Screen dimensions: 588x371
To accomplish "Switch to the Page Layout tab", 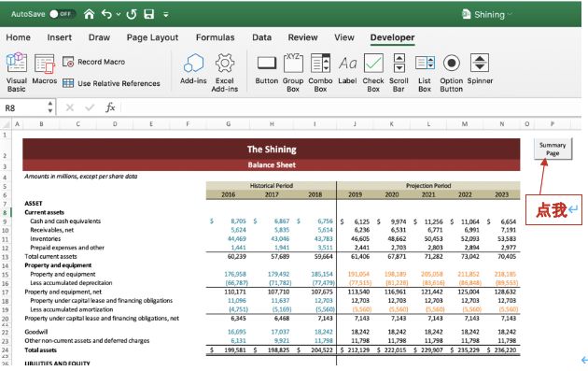I will click(x=153, y=37).
